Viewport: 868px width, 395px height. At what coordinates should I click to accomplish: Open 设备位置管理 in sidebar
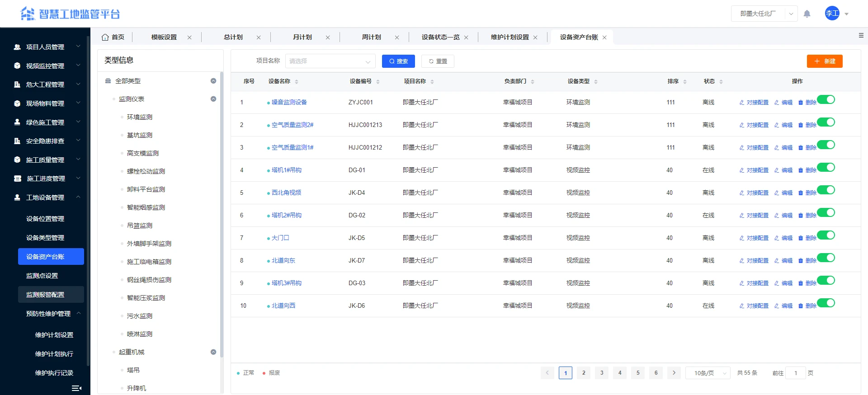(x=45, y=219)
